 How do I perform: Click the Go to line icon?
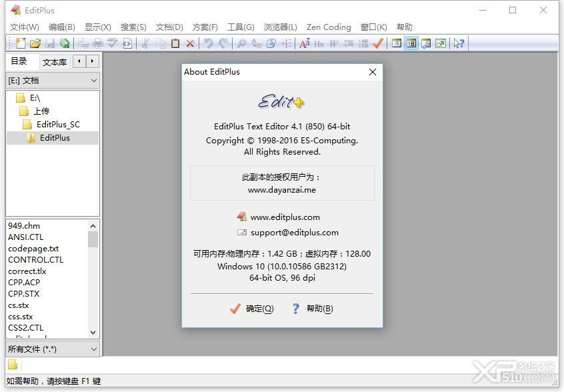coord(286,43)
